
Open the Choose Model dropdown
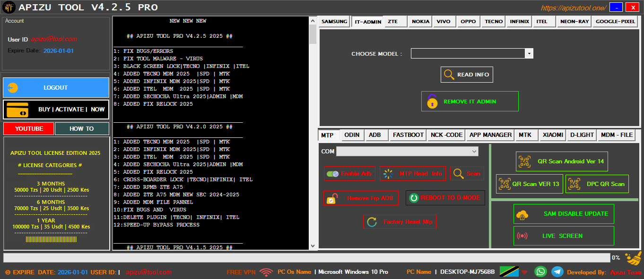point(529,53)
